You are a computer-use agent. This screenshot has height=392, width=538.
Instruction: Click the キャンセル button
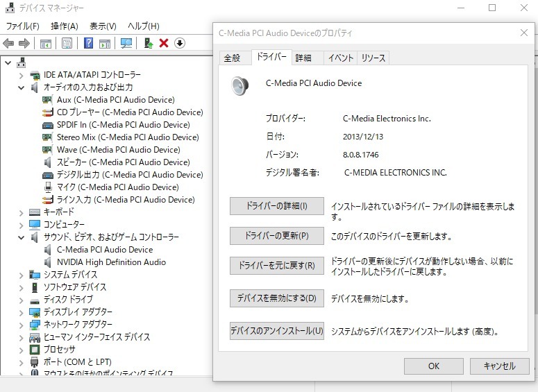coord(499,366)
